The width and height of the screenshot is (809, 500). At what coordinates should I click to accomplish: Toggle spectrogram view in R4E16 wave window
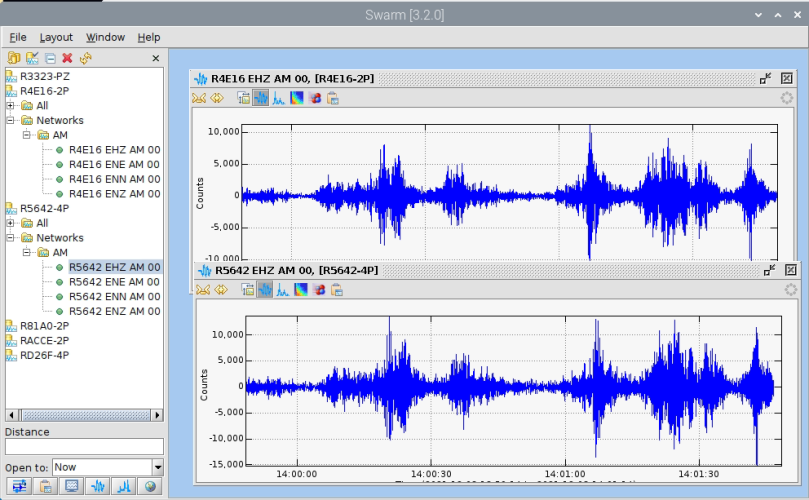coord(298,98)
